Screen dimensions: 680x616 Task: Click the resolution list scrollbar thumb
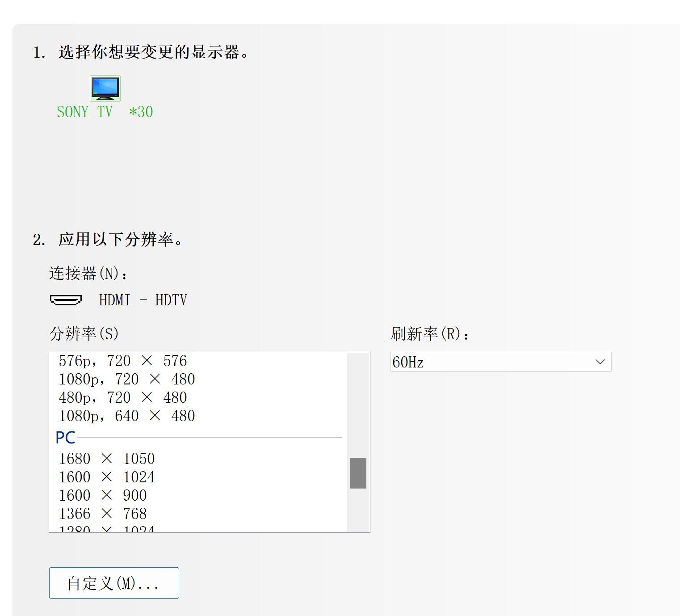[358, 473]
